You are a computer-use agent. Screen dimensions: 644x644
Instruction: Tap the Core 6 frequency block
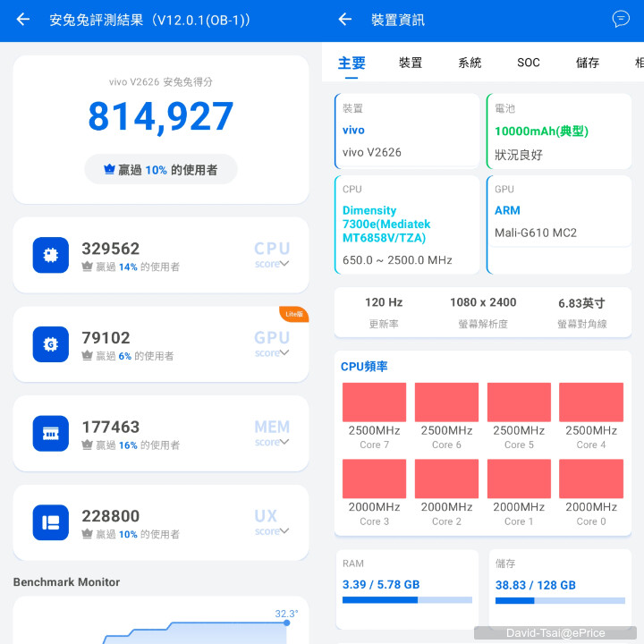(446, 402)
